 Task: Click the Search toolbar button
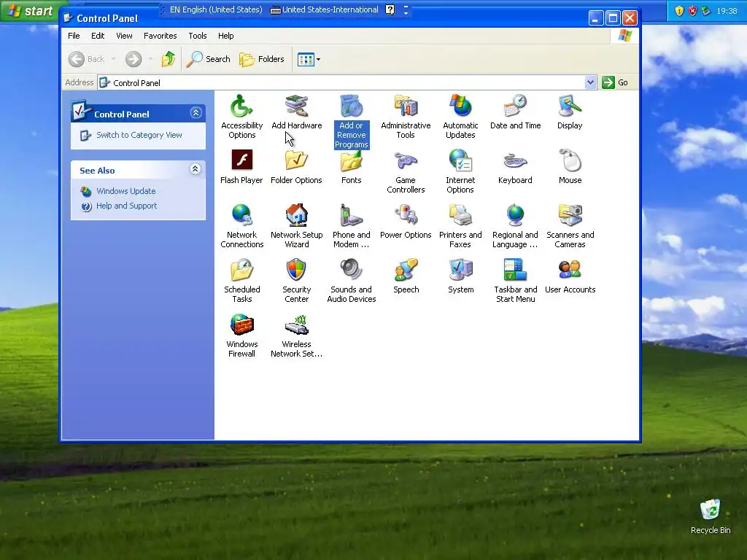208,59
